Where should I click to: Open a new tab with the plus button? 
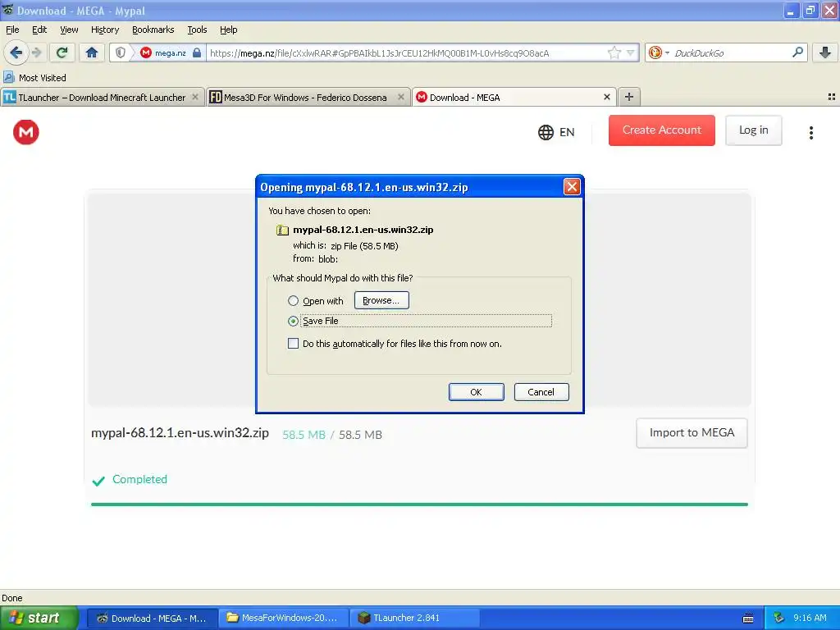click(x=629, y=97)
